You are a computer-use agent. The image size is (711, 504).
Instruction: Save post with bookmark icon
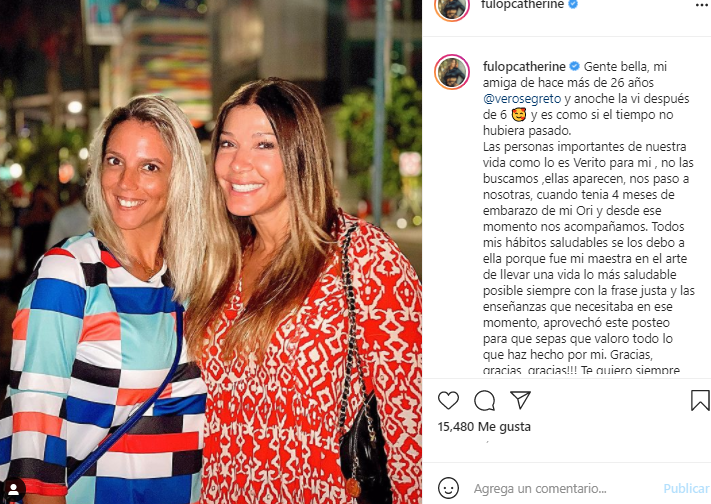[x=700, y=401]
